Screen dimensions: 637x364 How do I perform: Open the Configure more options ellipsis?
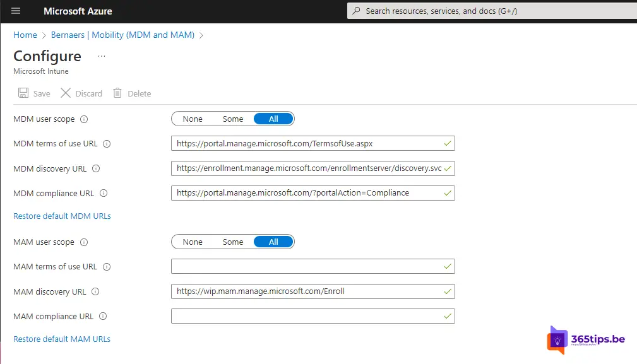(x=102, y=56)
